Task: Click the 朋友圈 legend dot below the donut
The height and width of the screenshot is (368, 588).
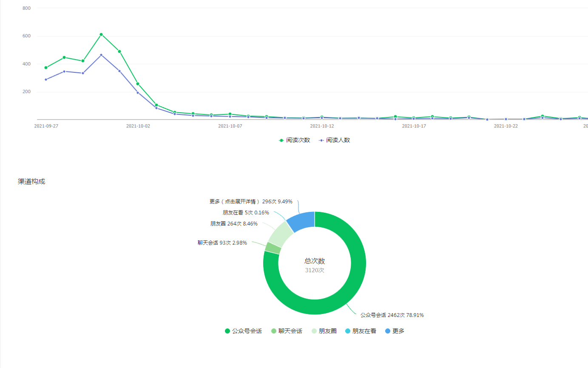Action: [314, 331]
